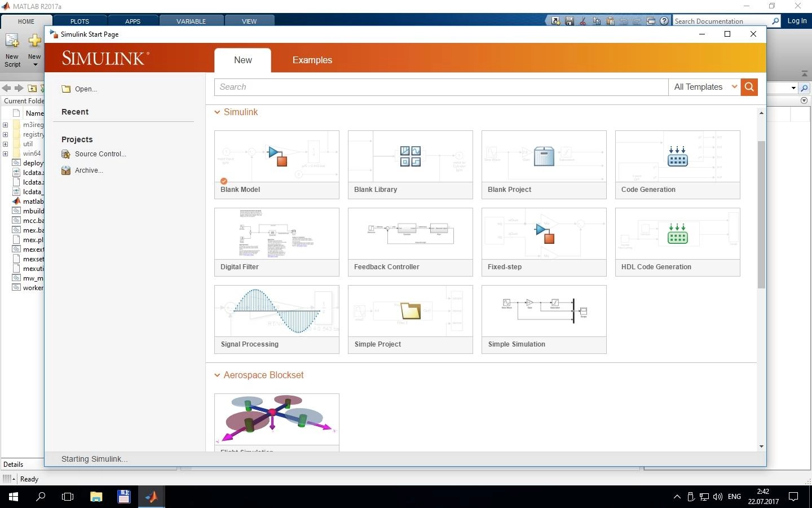Click the Open... link in sidebar
The image size is (812, 508).
click(x=86, y=89)
